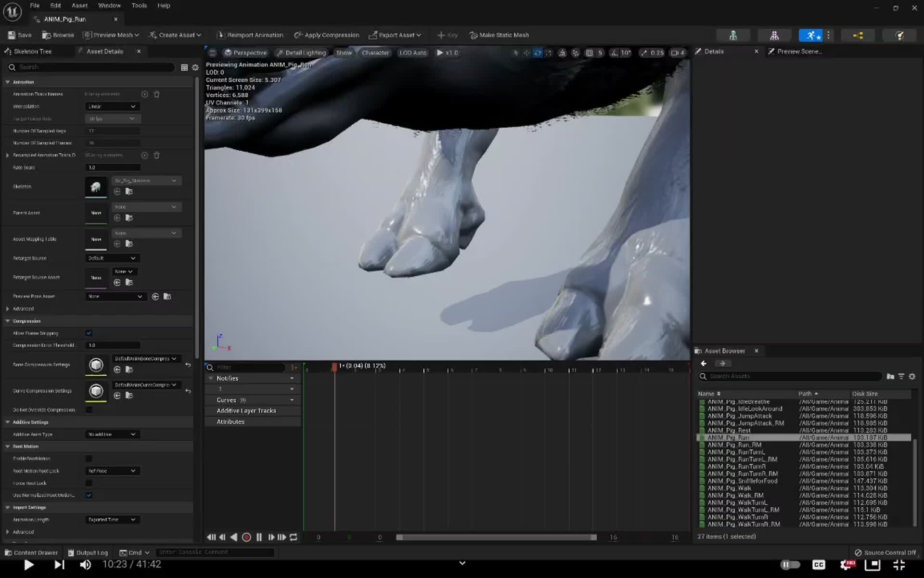Click the Reimport Animation button
Screen dimensions: 924x578
(250, 35)
